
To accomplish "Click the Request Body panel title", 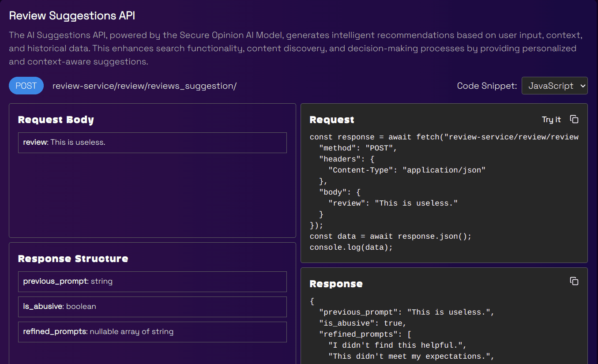I will click(56, 120).
